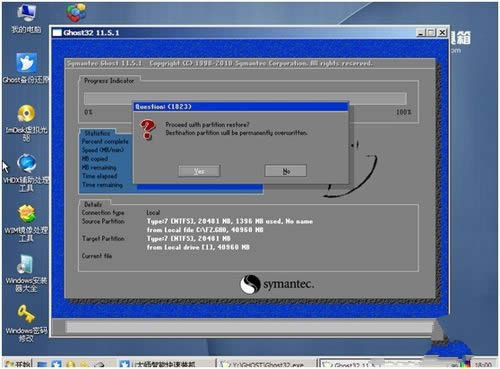Click Yes to proceed with partition restore
This screenshot has height=369, width=500.
pyautogui.click(x=199, y=171)
